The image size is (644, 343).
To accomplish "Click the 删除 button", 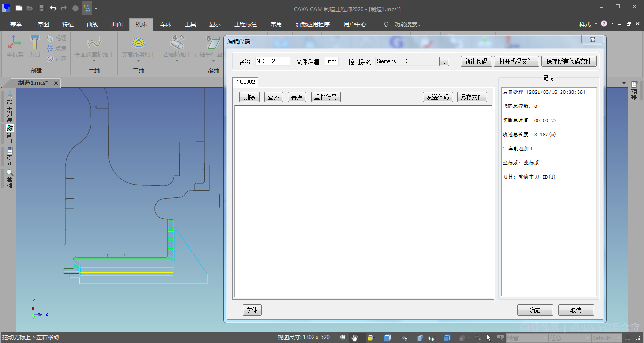I will [x=249, y=97].
